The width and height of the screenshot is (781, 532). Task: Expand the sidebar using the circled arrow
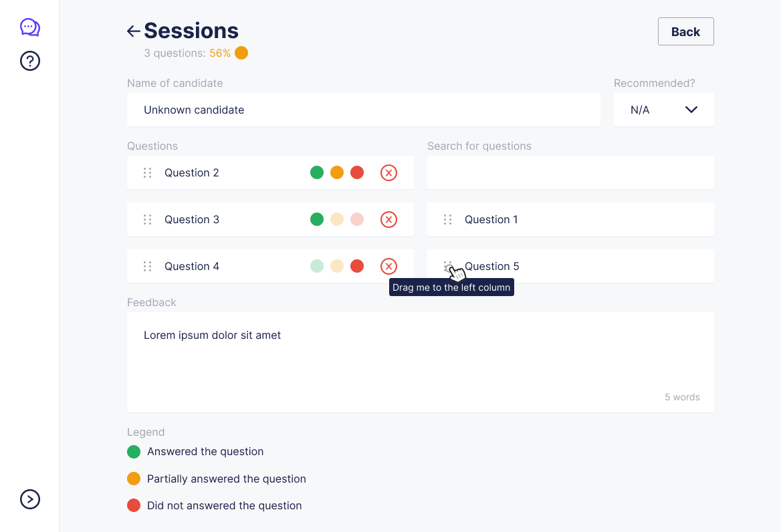29,499
